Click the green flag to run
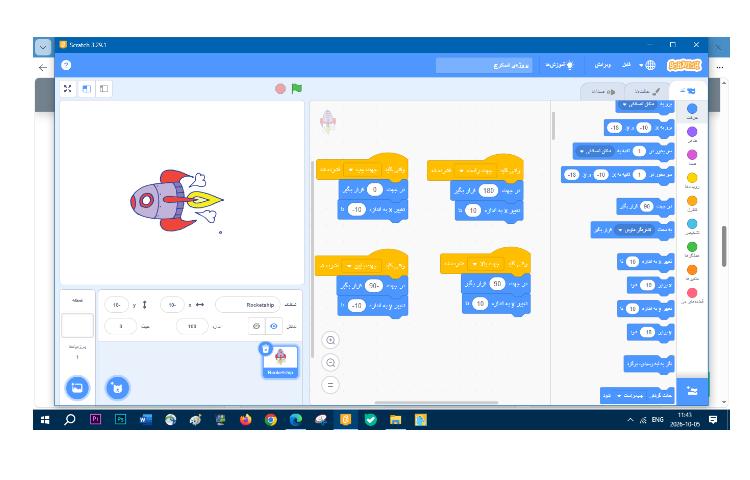This screenshot has height=480, width=750. pyautogui.click(x=297, y=88)
